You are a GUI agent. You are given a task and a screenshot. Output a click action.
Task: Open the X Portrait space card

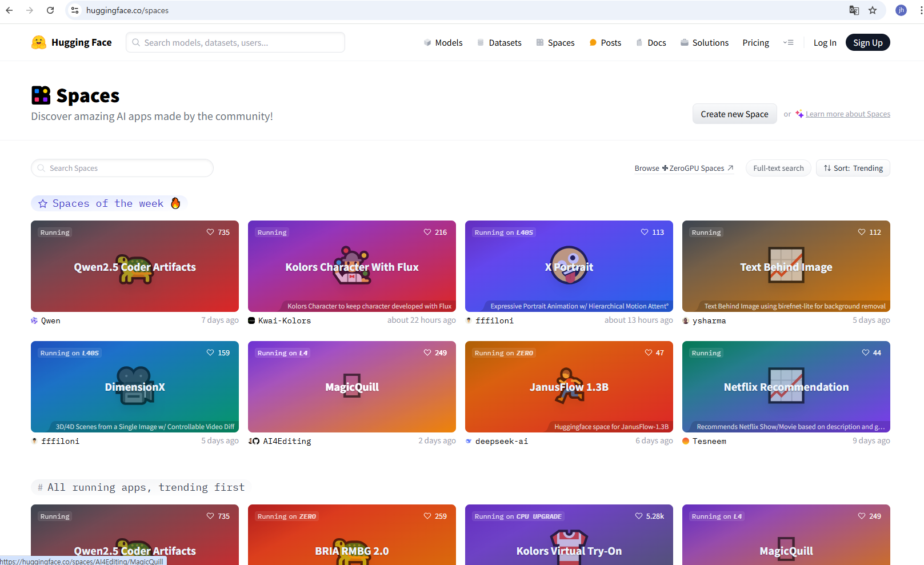pos(569,266)
